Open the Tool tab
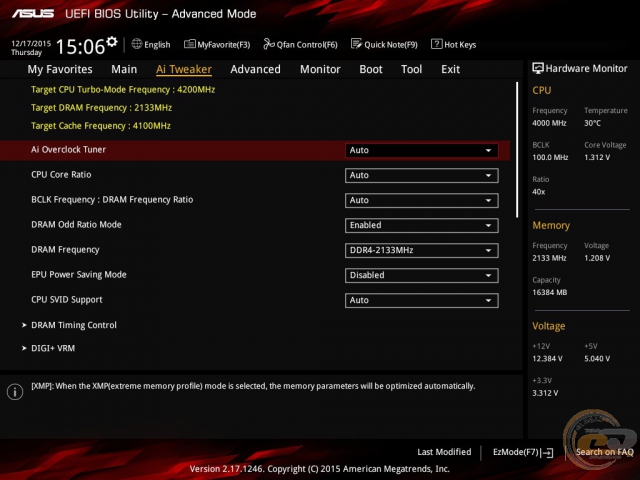The height and width of the screenshot is (480, 640). pos(411,69)
